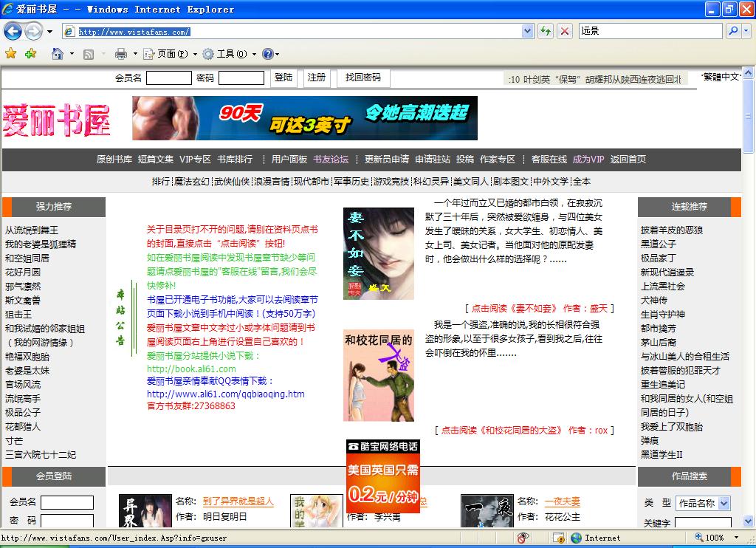Click the top 密码 password field
The width and height of the screenshot is (756, 548).
tap(241, 78)
